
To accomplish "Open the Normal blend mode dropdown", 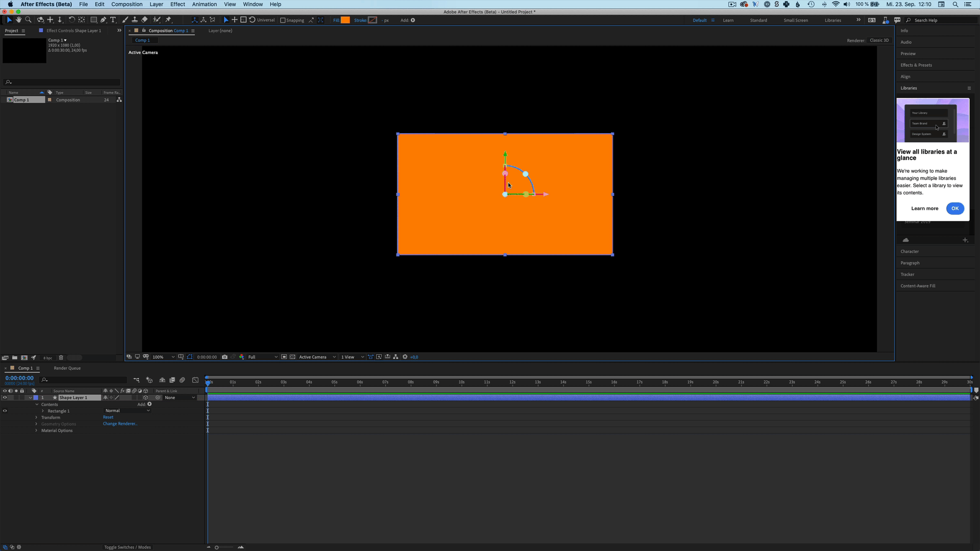I will pos(128,411).
